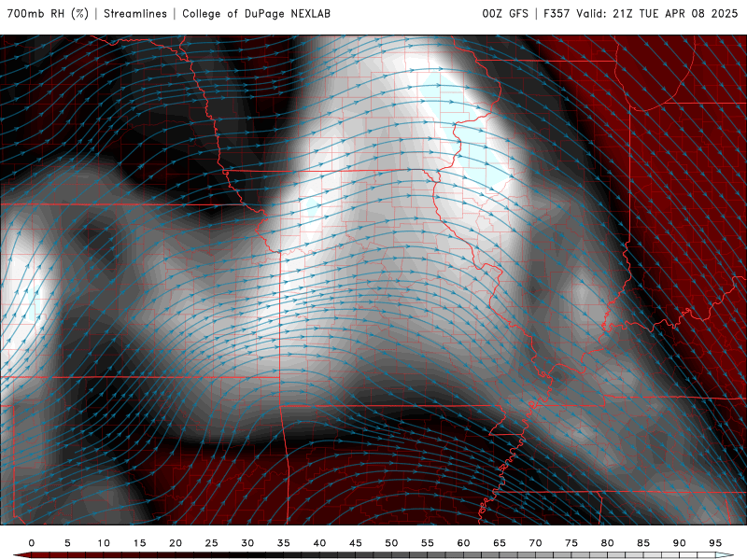Click the '25' value on color scale
This screenshot has height=560, width=747.
[x=212, y=543]
